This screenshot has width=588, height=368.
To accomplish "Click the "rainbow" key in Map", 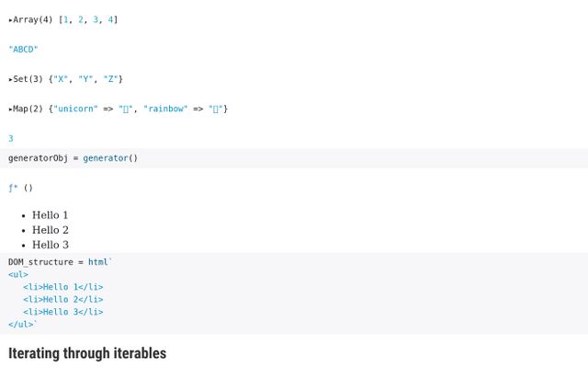I will [x=165, y=109].
